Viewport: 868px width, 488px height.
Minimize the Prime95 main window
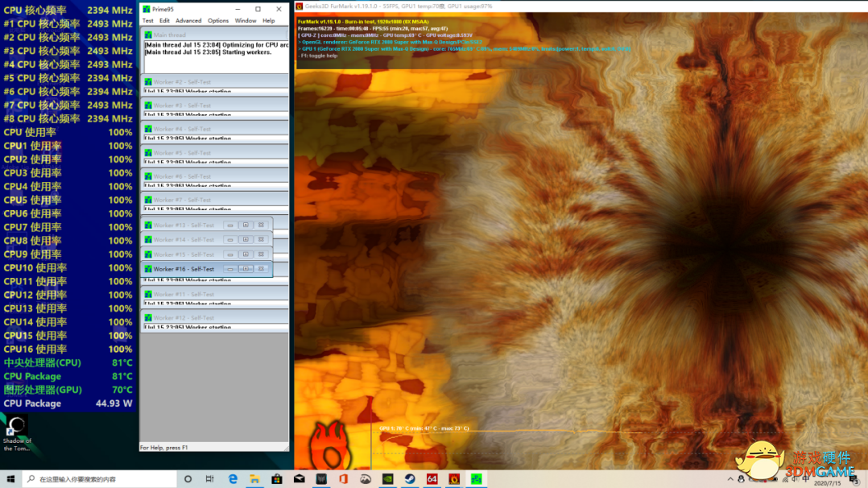(238, 9)
